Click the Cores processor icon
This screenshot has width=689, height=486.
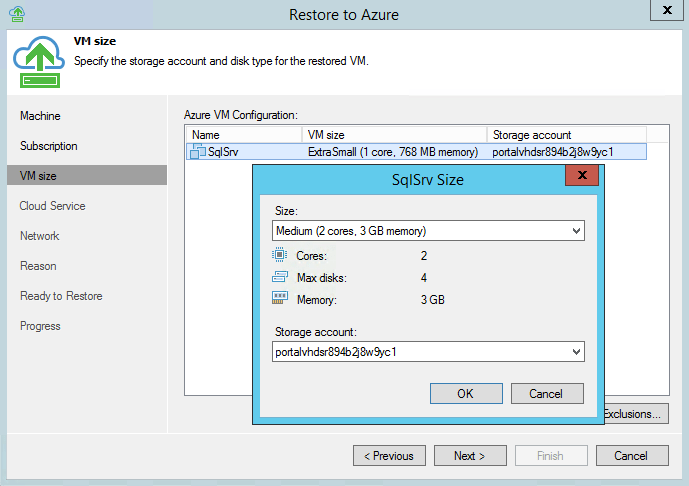coord(279,254)
